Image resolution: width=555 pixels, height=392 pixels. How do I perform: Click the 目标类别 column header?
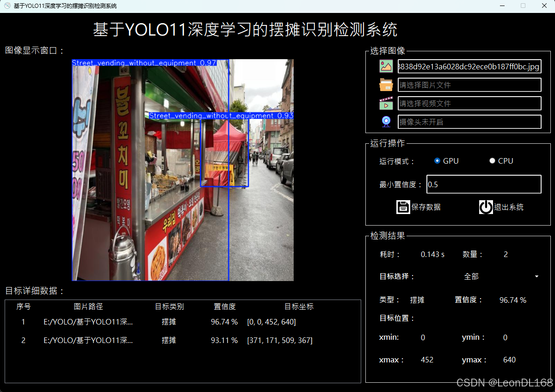[169, 306]
